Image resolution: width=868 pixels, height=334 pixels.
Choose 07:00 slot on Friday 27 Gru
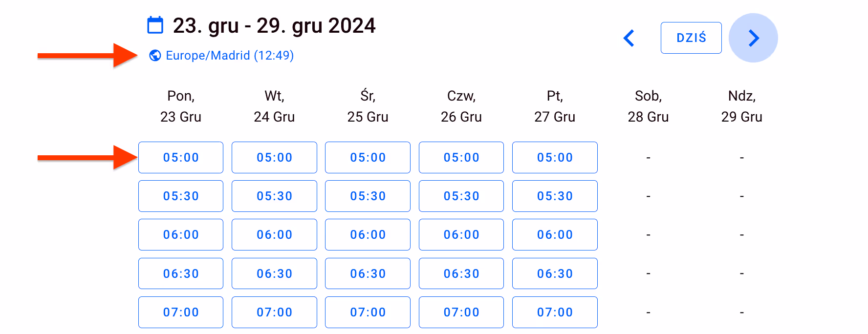(555, 313)
